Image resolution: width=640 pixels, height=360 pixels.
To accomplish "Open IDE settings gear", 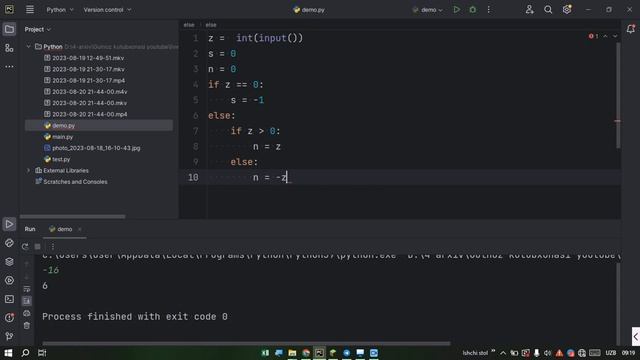I will [x=567, y=9].
